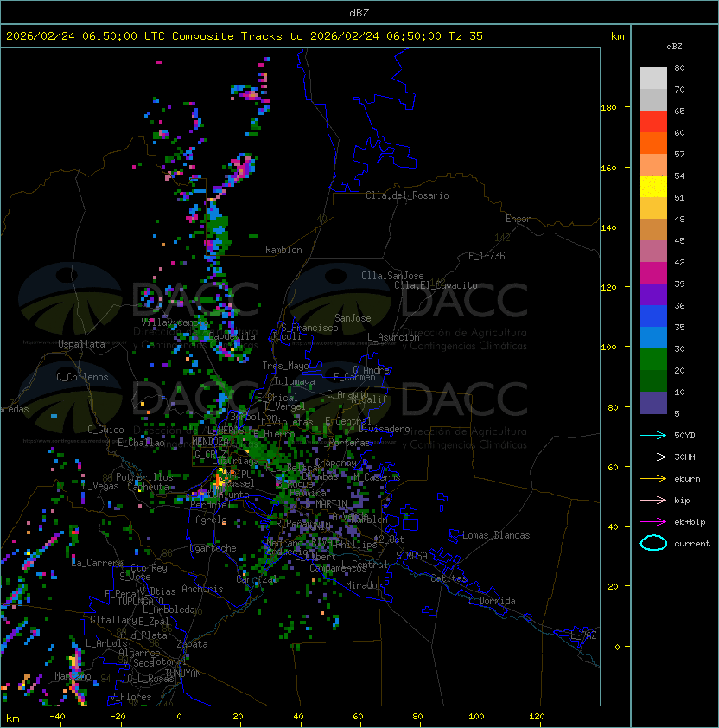Click the 'Ramblon' map label

point(283,250)
